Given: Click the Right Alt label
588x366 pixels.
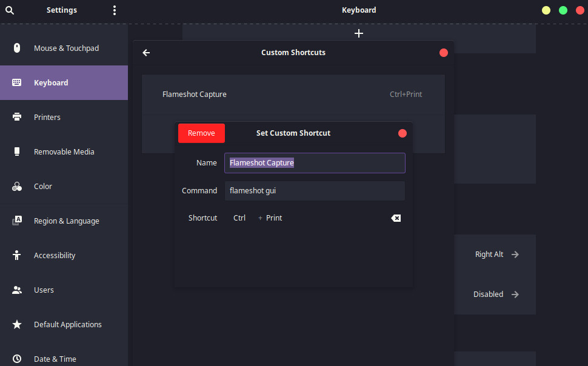Looking at the screenshot, I should [489, 255].
